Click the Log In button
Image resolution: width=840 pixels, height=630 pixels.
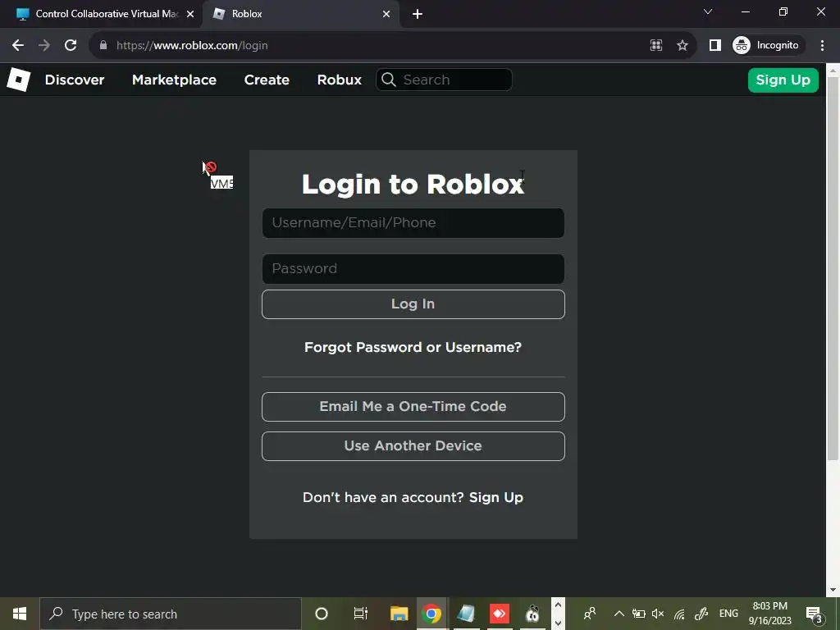pos(413,304)
